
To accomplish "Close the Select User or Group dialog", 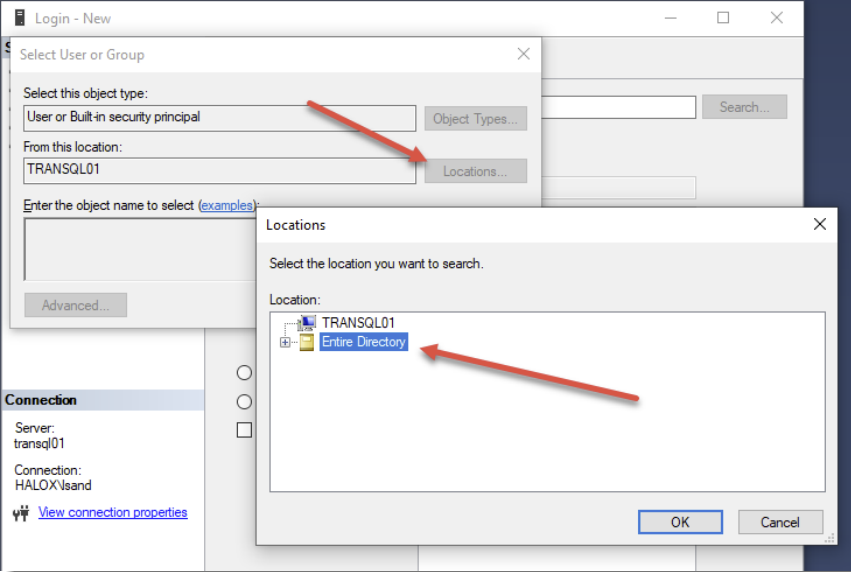I will click(x=523, y=54).
